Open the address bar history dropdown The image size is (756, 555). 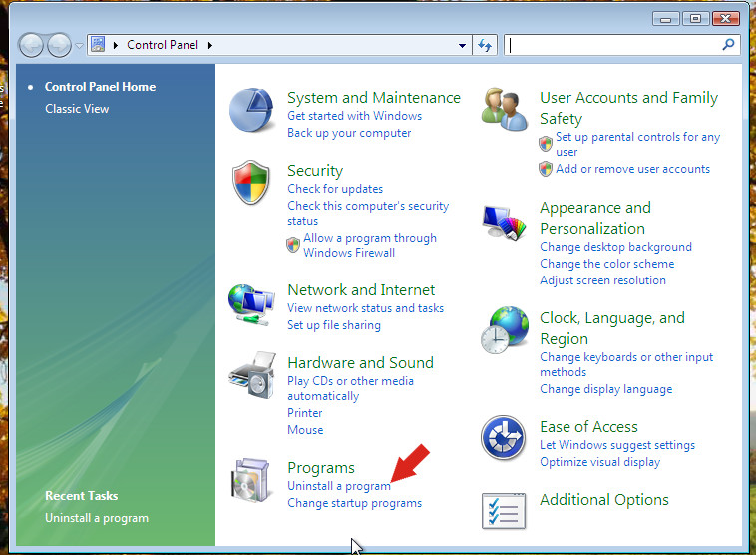click(x=462, y=45)
